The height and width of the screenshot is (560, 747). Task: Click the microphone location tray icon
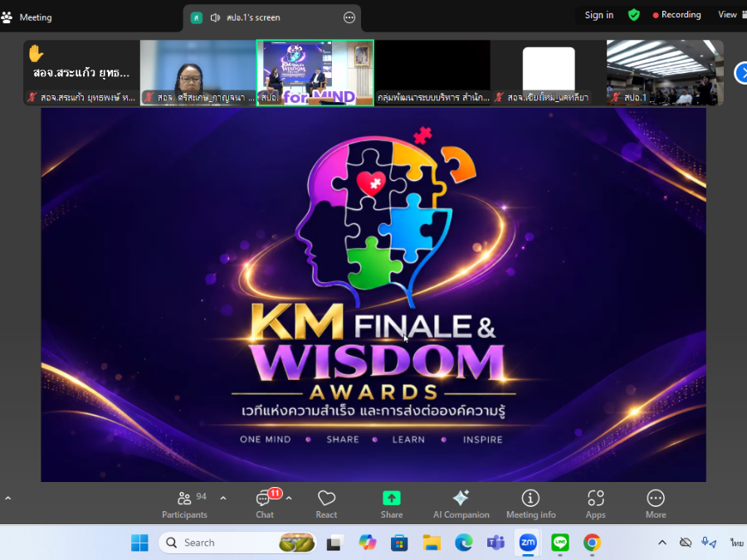click(x=709, y=543)
